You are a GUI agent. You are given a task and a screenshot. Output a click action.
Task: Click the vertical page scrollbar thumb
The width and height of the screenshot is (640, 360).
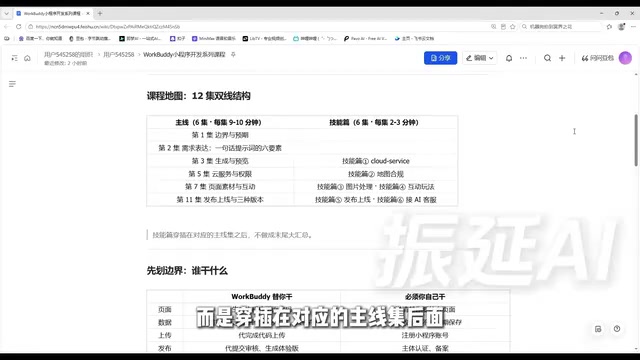click(x=636, y=140)
